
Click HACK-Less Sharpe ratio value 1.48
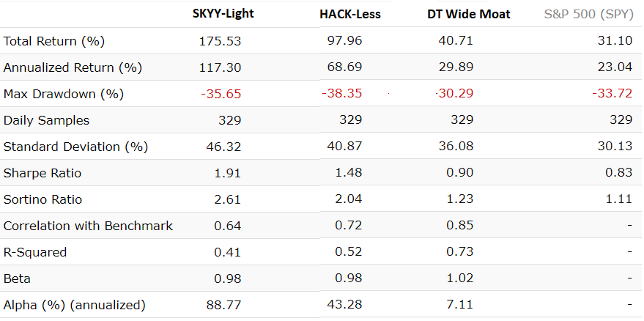[x=347, y=173]
